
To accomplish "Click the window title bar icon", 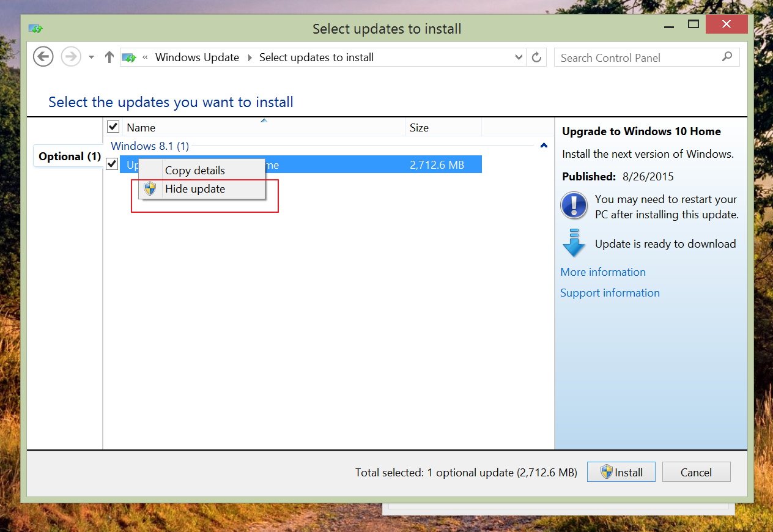I will pos(36,29).
